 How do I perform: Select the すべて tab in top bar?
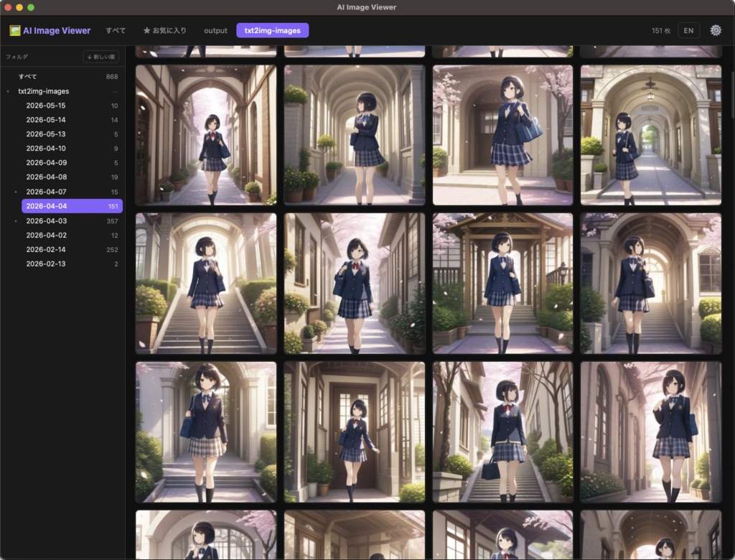(x=116, y=30)
